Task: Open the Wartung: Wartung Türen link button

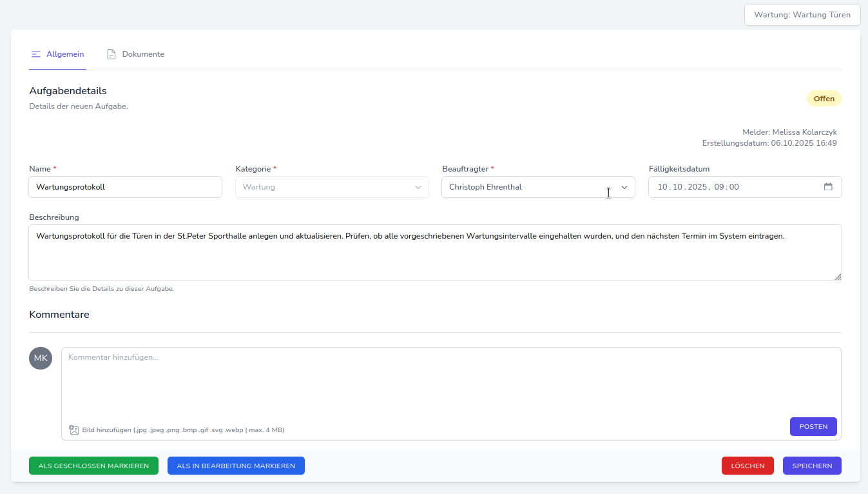Action: [x=802, y=15]
